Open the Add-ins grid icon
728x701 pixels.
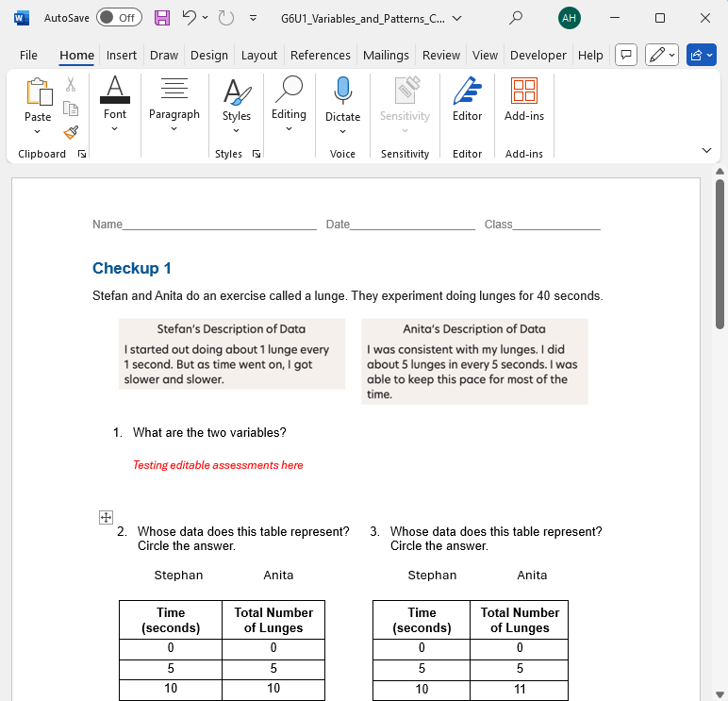523,92
